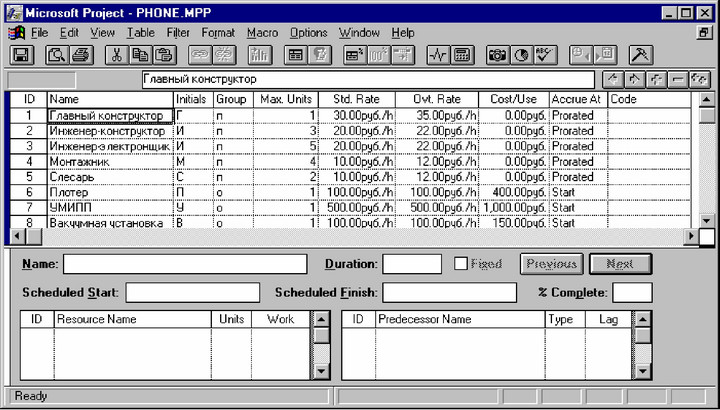Click the Unlink Tasks (broken chain) icon
Viewport: 720px width, 410px height.
click(224, 55)
